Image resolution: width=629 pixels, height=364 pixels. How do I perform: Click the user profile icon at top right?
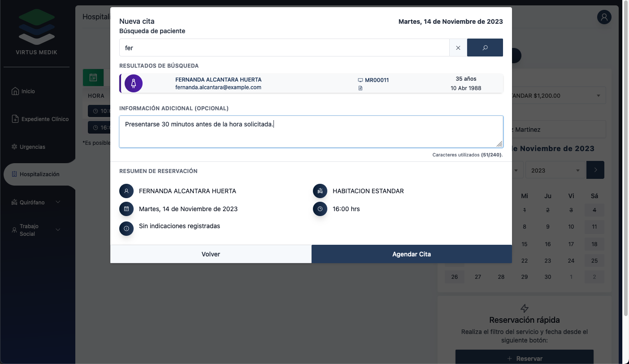[604, 17]
